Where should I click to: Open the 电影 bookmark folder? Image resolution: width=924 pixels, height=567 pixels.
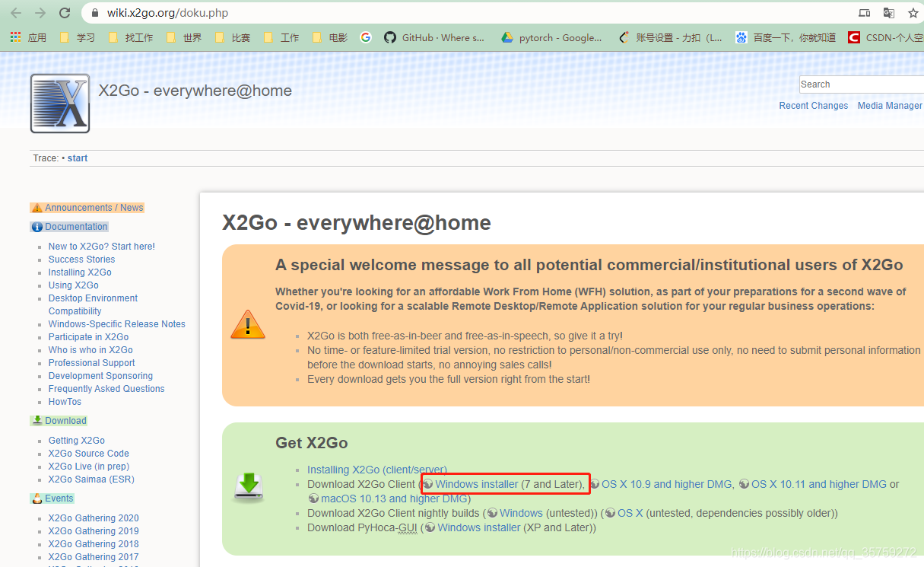(330, 37)
